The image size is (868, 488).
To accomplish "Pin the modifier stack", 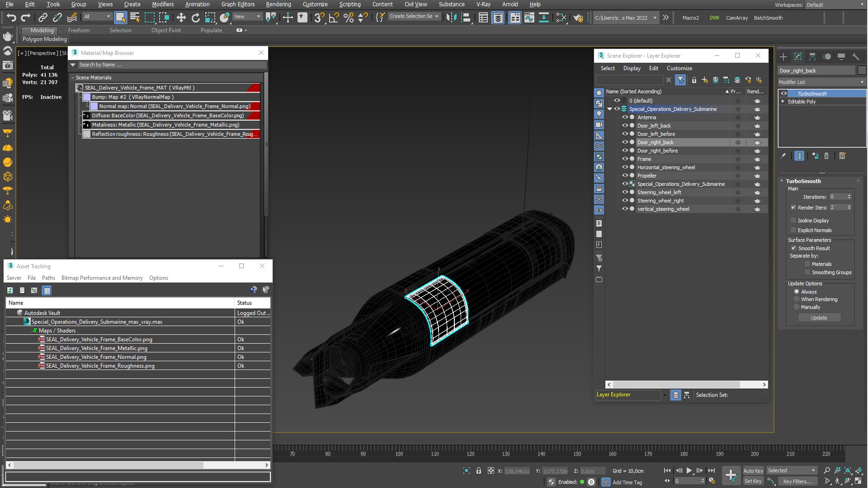I will click(x=783, y=156).
